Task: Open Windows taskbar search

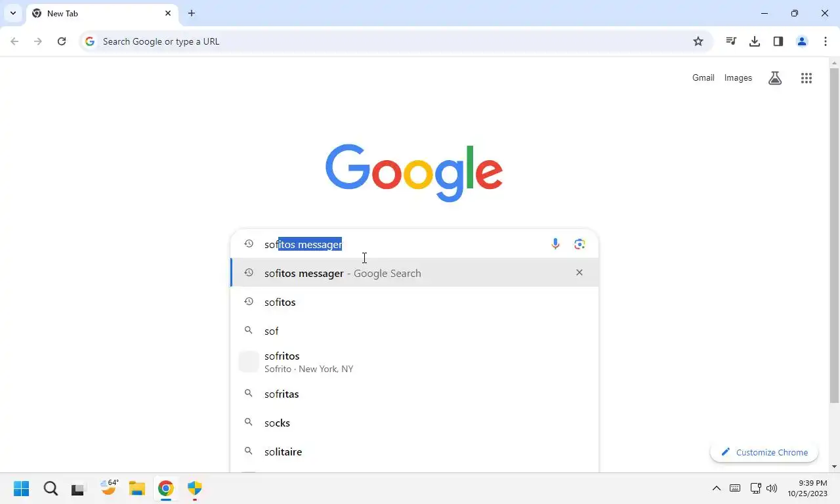Action: pos(51,488)
